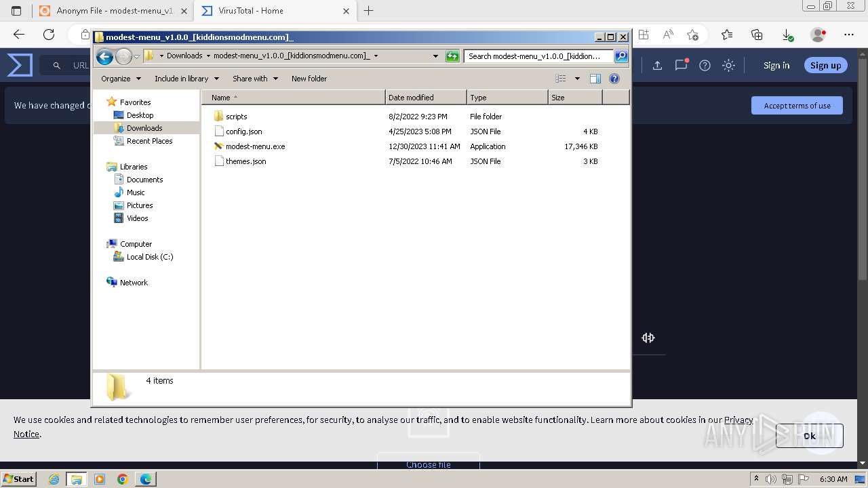Go back in the Edge browser
This screenshot has height=488, width=868.
click(19, 35)
